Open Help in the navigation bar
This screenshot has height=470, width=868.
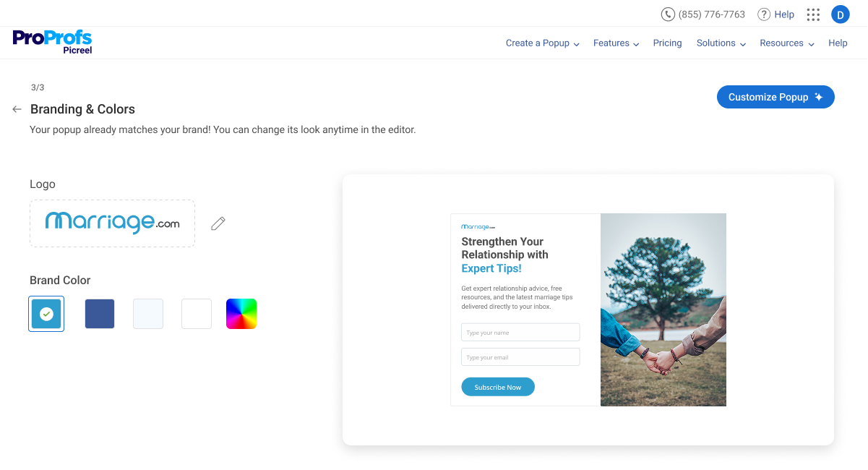coord(838,43)
